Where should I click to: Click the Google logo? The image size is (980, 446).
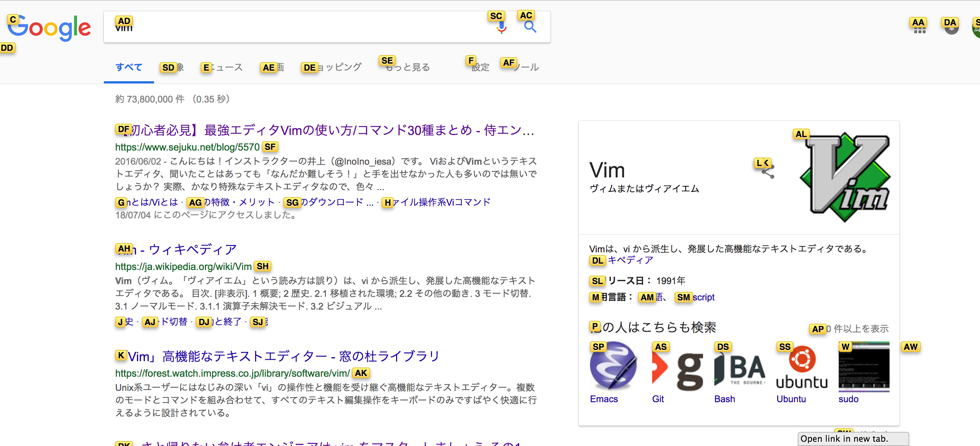tap(49, 28)
